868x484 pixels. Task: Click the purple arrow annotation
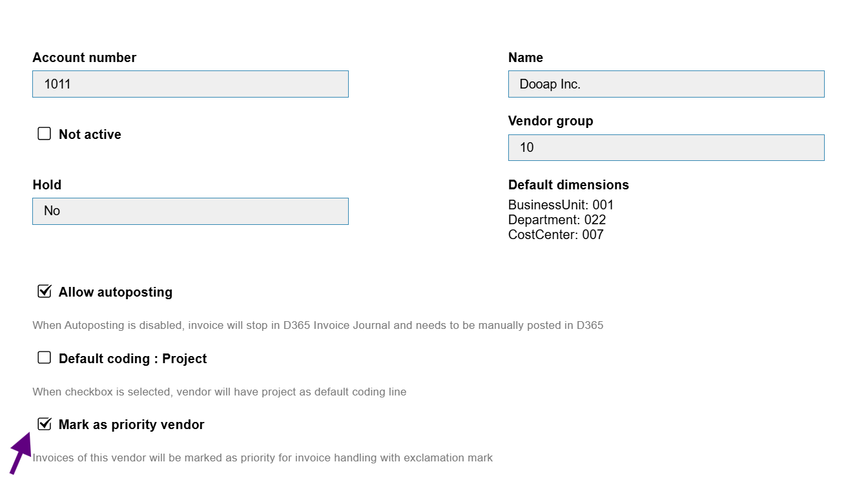pos(20,454)
